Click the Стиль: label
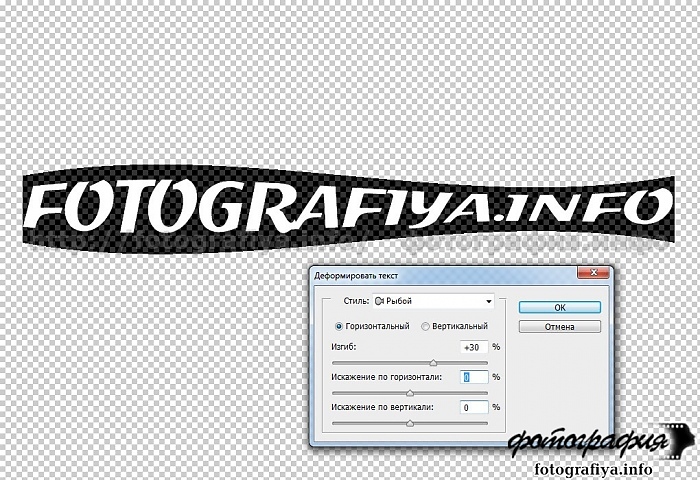The width and height of the screenshot is (700, 480). [x=356, y=301]
